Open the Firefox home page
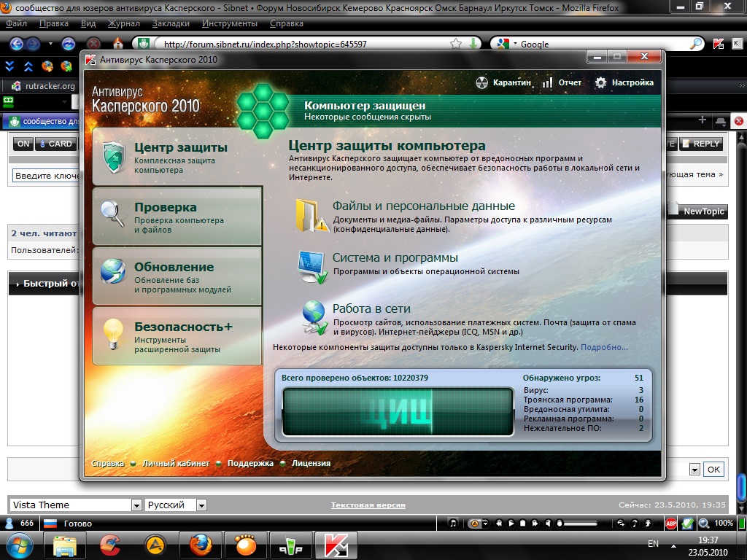 117,44
